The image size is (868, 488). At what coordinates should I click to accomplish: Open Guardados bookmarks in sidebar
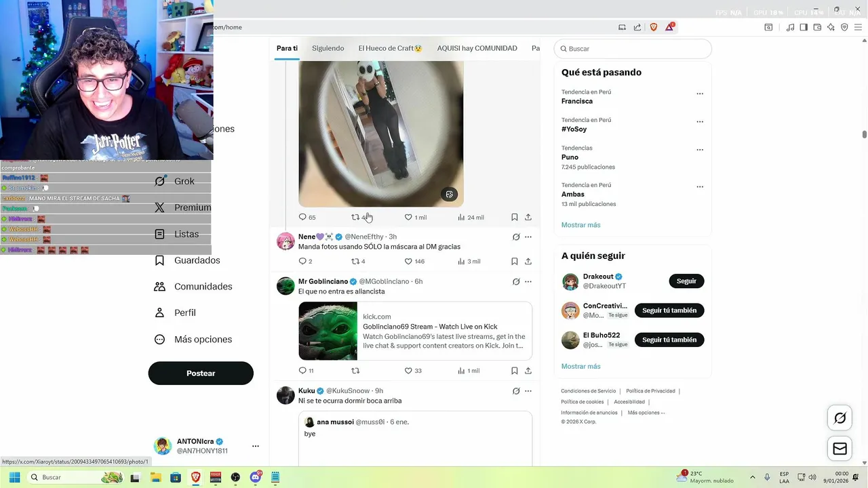186,260
